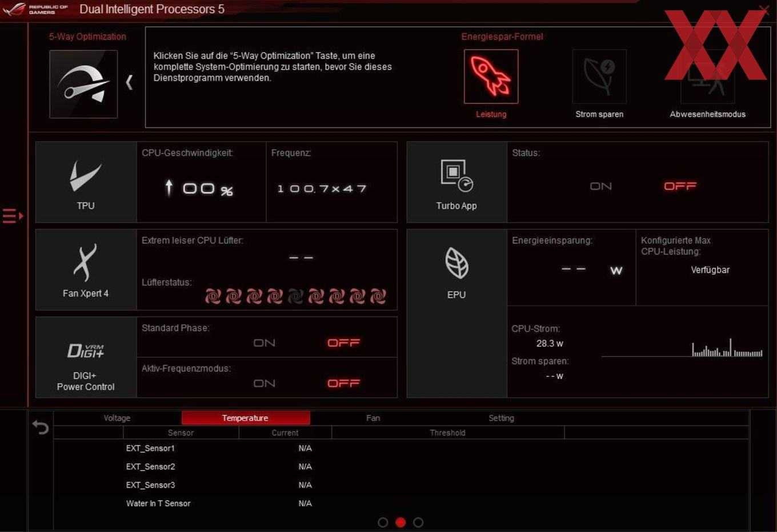777x532 pixels.
Task: Expand the left side menu
Action: click(x=13, y=216)
